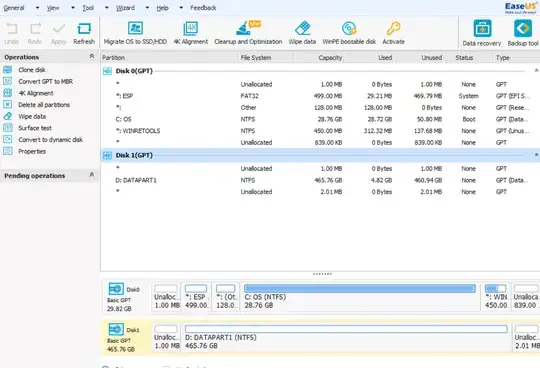Viewport: 540px width, 368px height.
Task: Collapse the Disk 1(GPT) group
Action: 536,155
